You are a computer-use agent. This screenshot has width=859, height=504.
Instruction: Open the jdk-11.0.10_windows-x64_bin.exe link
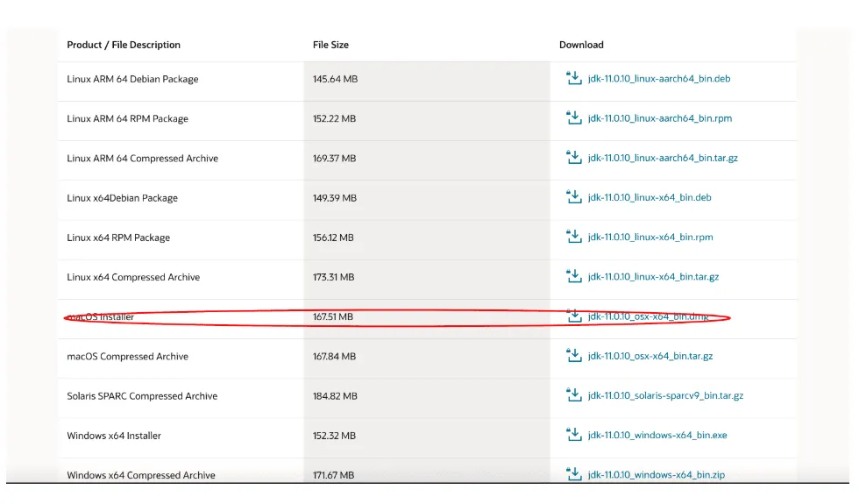(657, 435)
